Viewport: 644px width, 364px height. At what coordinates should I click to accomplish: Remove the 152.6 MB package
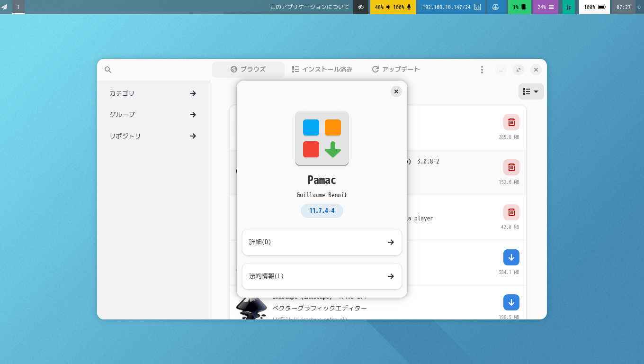click(x=511, y=167)
